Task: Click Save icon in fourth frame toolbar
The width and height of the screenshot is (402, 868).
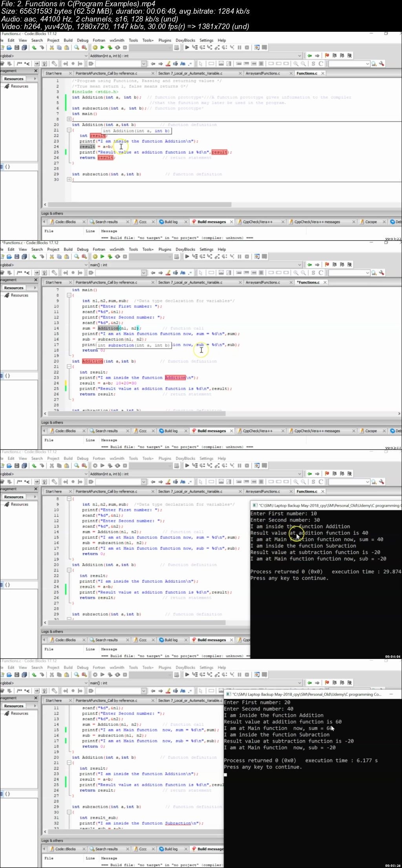Action: [17, 675]
